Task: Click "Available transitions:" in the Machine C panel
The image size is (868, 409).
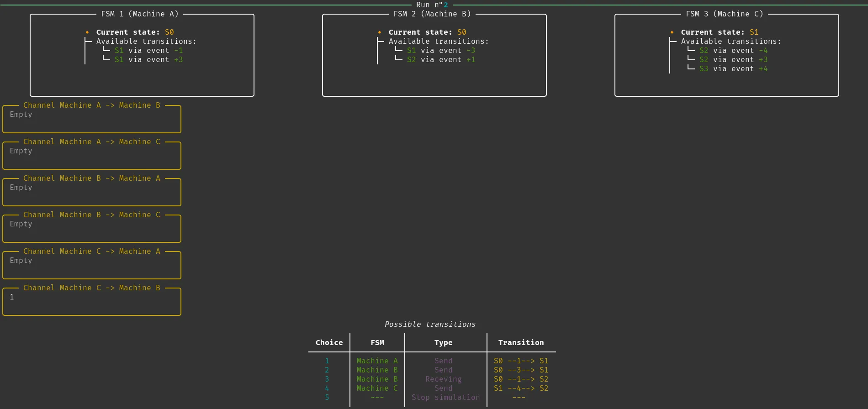Action: (x=731, y=42)
